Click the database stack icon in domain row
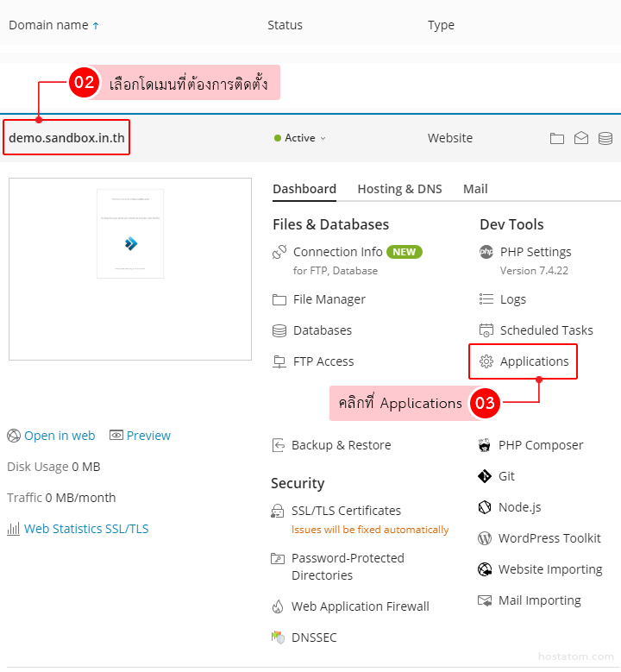Image resolution: width=621 pixels, height=672 pixels. [605, 138]
